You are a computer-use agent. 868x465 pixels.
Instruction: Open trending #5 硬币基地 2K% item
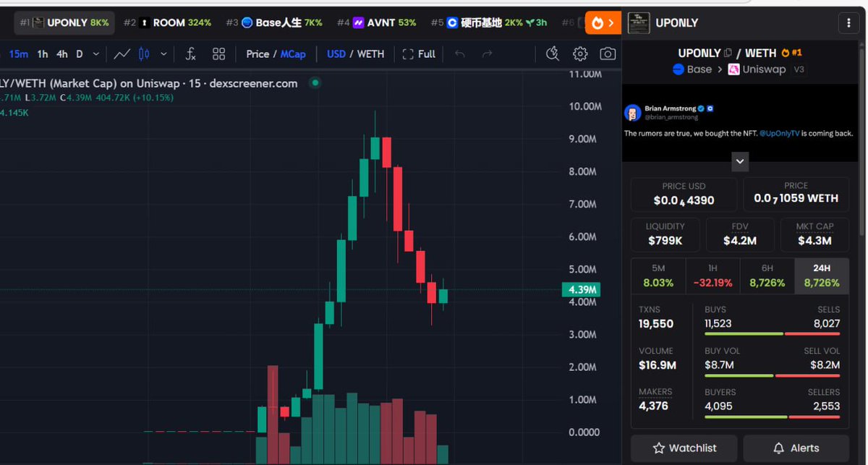(x=489, y=22)
